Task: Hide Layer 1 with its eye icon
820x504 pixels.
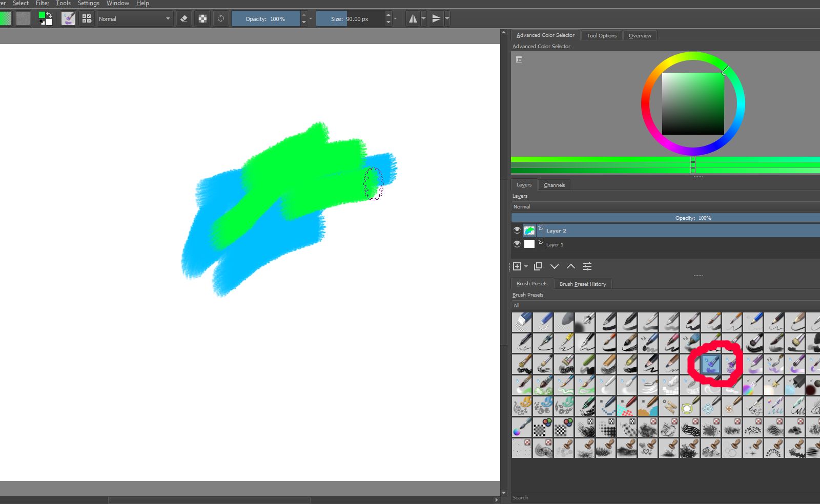Action: 517,244
